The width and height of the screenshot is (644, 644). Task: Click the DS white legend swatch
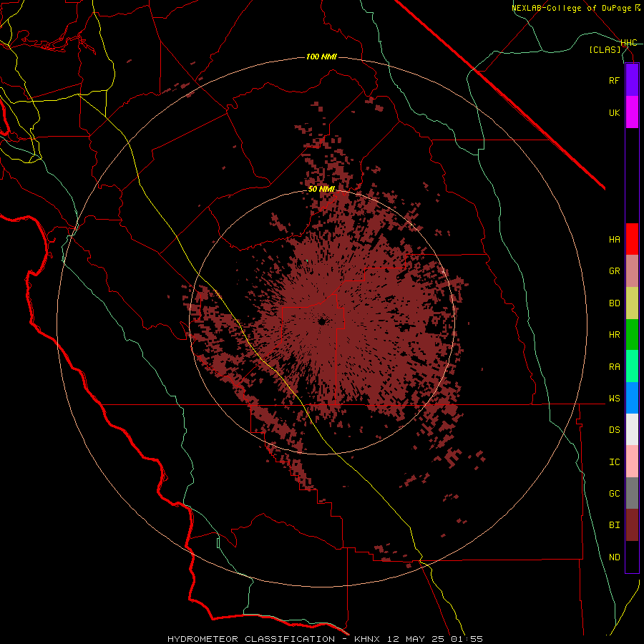[x=632, y=429]
